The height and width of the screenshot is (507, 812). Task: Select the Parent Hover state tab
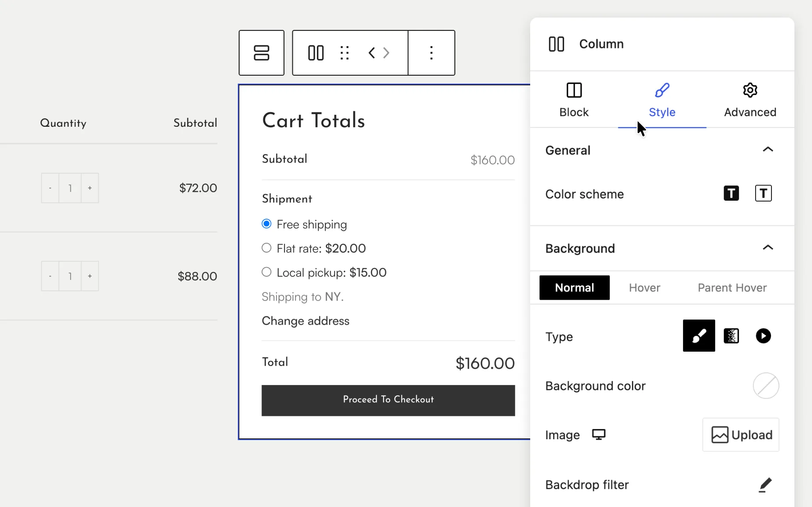click(x=732, y=288)
